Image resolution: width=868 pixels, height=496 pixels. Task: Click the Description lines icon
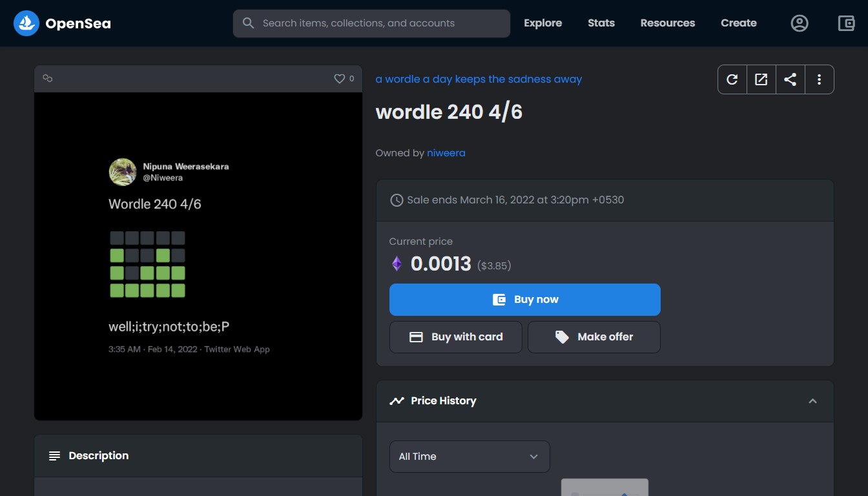coord(54,456)
